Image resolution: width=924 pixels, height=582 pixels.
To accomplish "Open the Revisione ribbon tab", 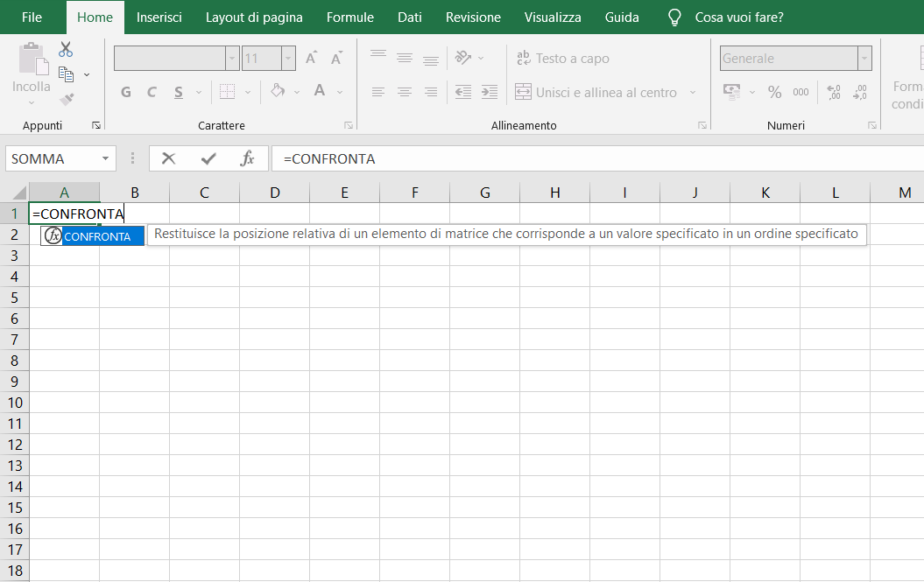I will coord(472,17).
